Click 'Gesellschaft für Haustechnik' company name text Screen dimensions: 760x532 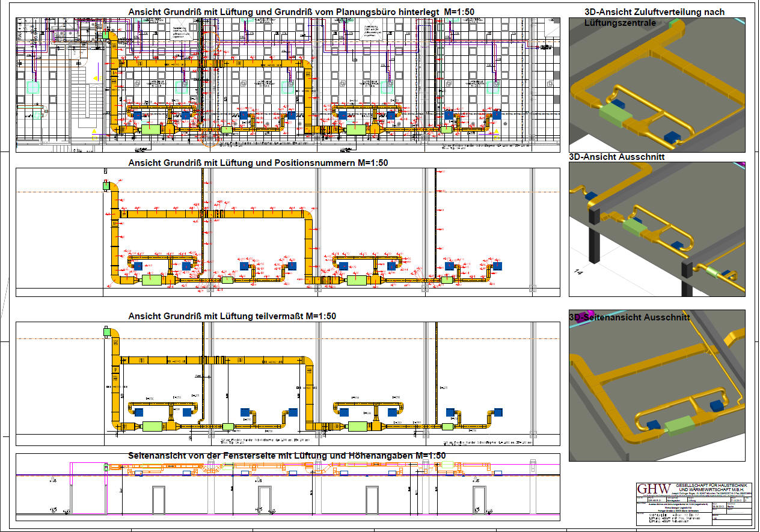point(711,485)
